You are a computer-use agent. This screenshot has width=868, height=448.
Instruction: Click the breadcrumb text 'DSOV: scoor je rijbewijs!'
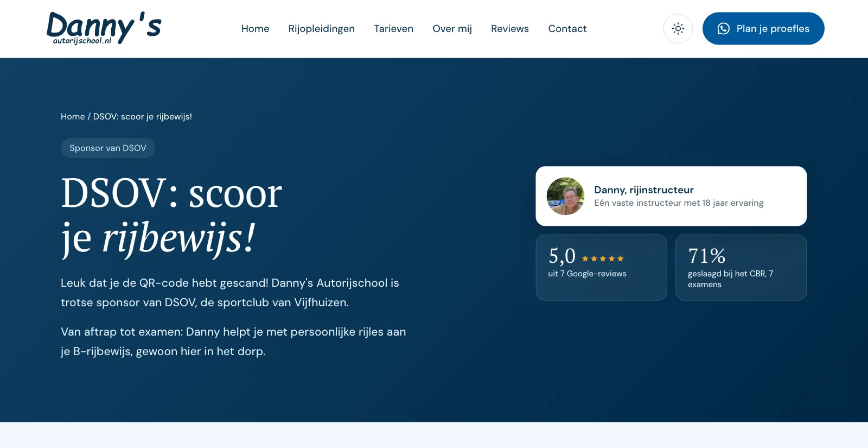[143, 117]
